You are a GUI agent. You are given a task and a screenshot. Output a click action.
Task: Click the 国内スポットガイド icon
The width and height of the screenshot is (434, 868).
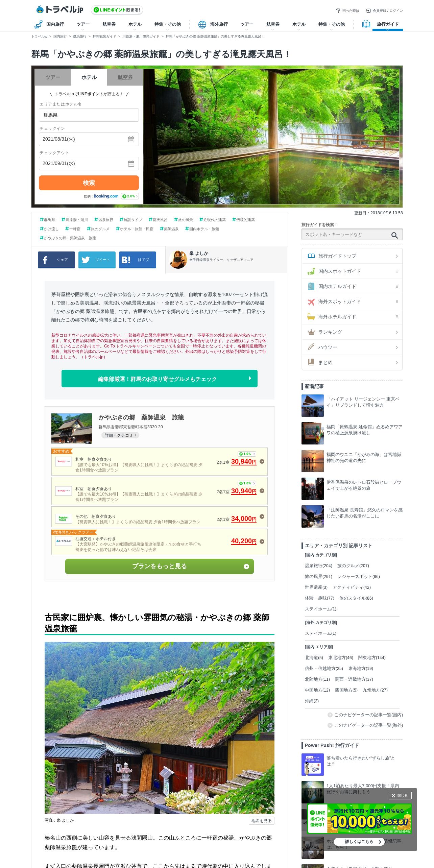pyautogui.click(x=311, y=271)
